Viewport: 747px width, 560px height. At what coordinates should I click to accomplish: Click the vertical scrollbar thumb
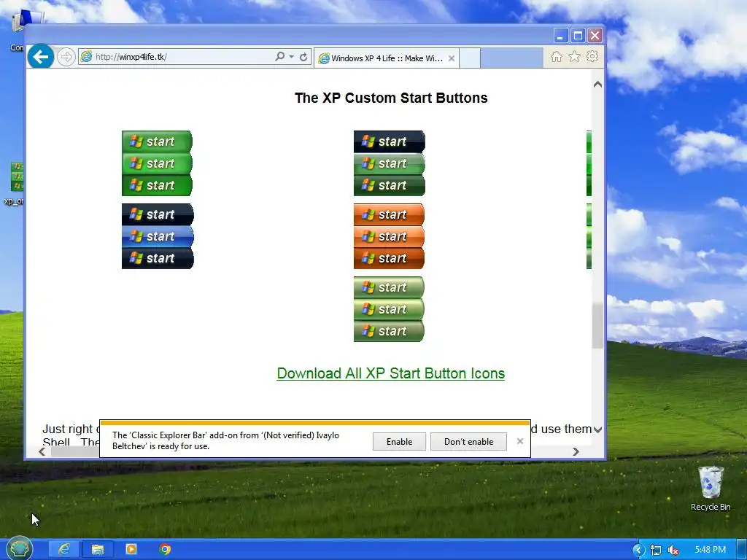tap(597, 326)
